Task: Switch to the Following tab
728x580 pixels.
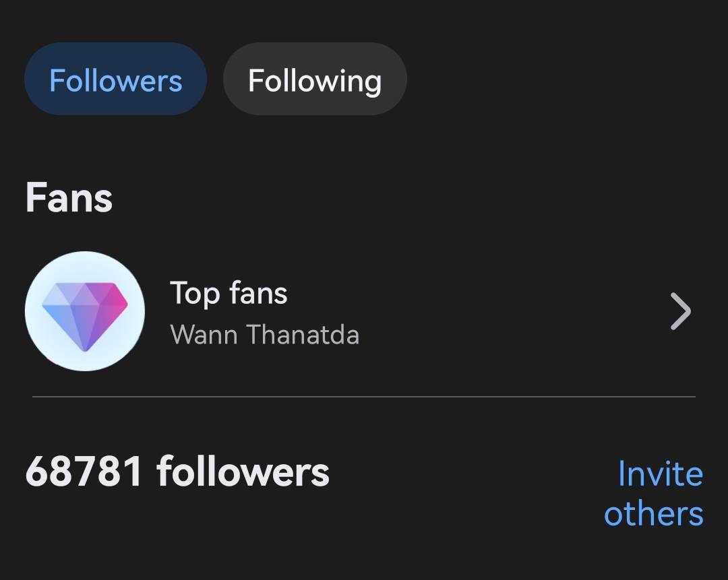Action: click(314, 81)
